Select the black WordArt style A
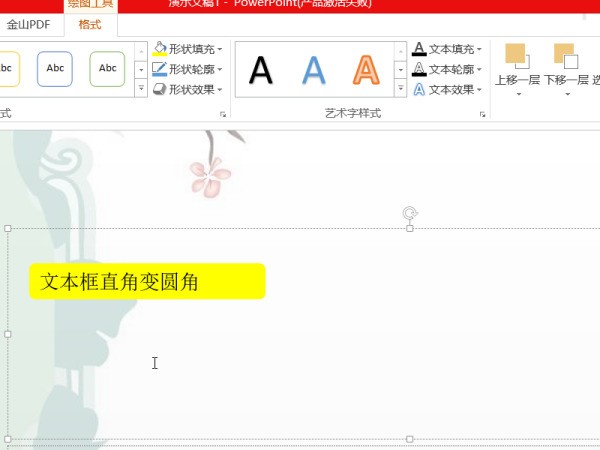Image resolution: width=600 pixels, height=450 pixels. [x=260, y=69]
